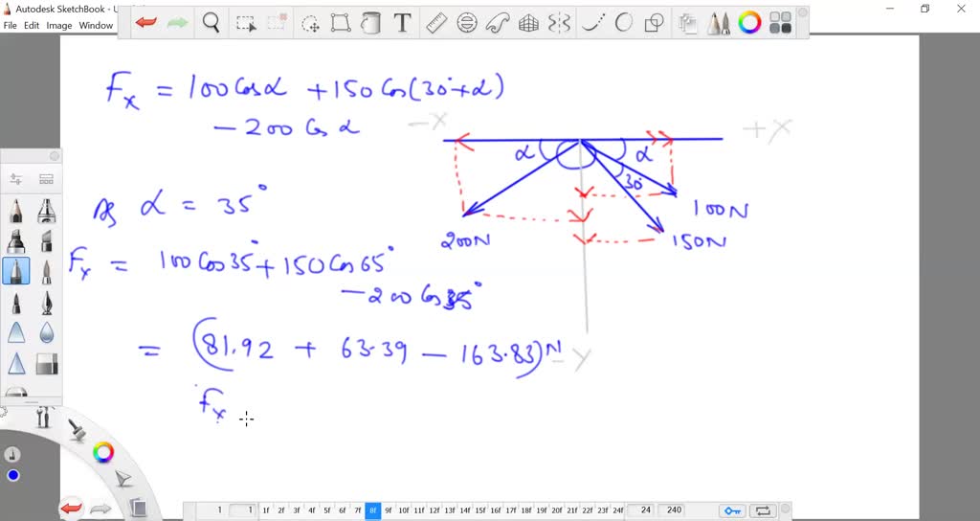
Task: Open the Color Wheel editor in toolbar
Action: pyautogui.click(x=749, y=23)
